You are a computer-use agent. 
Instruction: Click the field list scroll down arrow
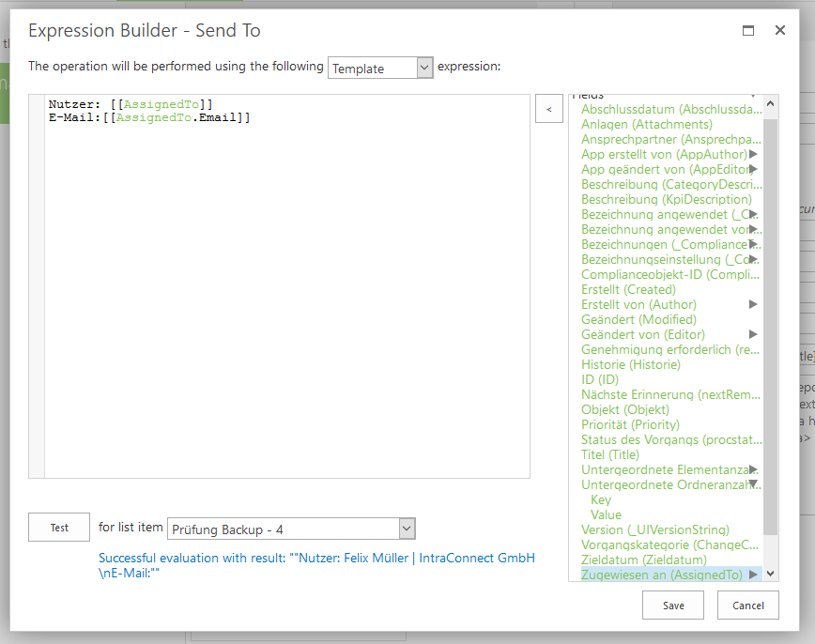(x=771, y=574)
